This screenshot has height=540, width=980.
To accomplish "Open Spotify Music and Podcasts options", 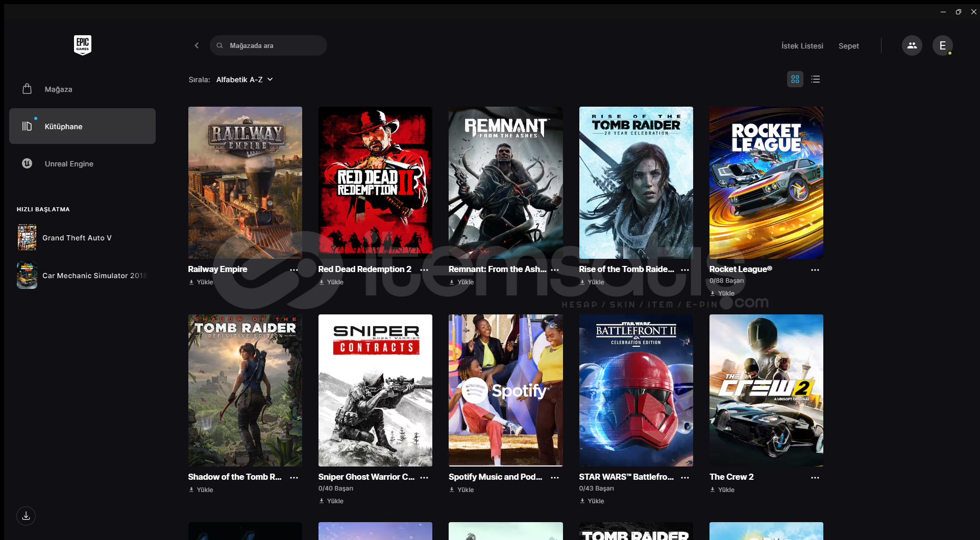I will click(x=555, y=477).
